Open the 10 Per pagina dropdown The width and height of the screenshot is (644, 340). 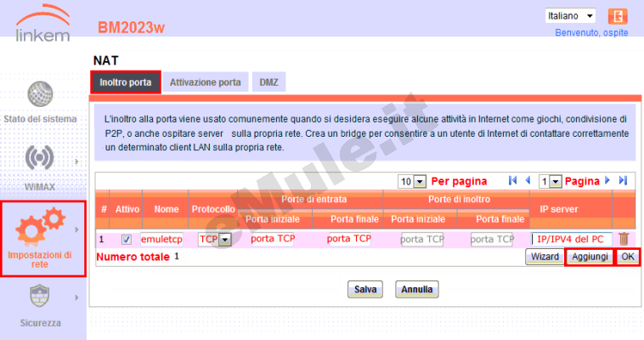point(412,181)
